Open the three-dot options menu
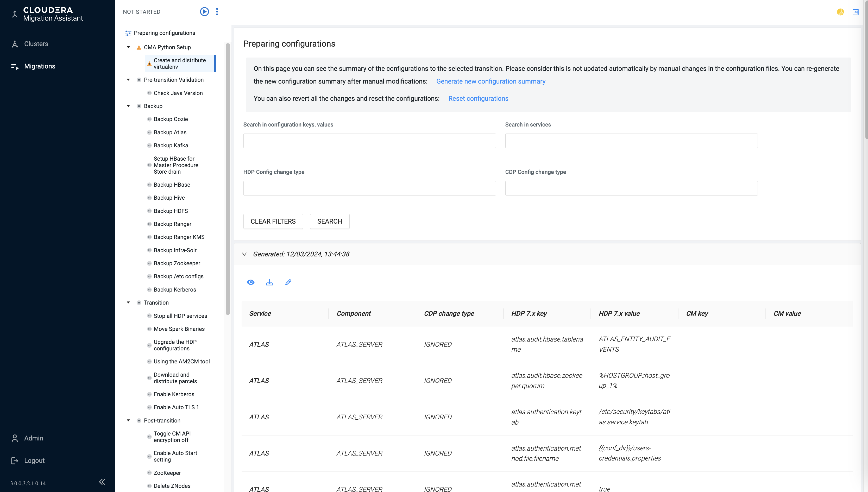This screenshot has width=868, height=492. (x=217, y=12)
